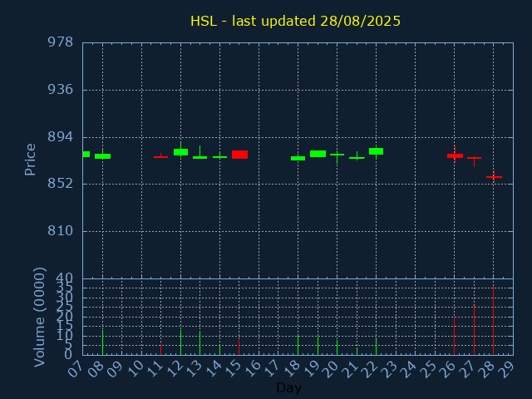Select the green candlestick for day 20
Image resolution: width=532 pixels, height=399 pixels.
(337, 155)
